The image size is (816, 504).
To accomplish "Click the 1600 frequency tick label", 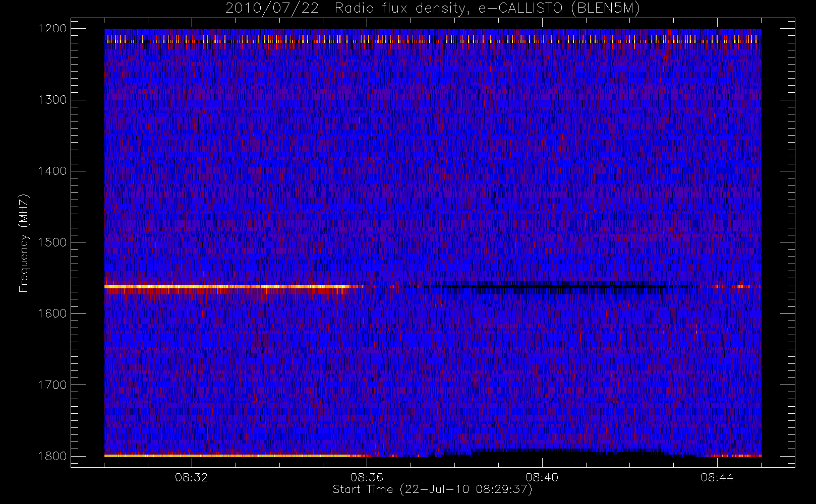I will [x=52, y=313].
